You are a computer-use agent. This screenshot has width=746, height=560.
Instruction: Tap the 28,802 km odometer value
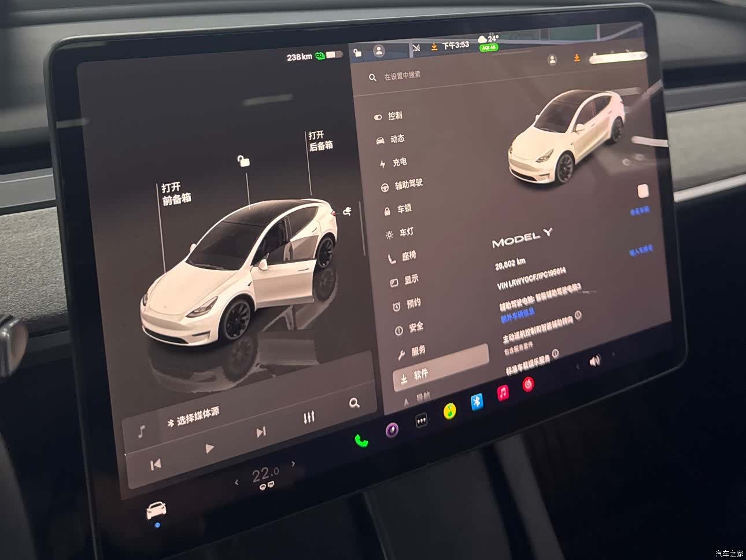point(510,264)
